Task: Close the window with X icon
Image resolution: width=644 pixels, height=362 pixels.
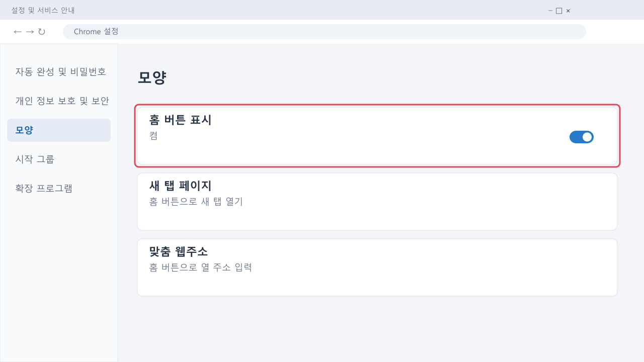Action: coord(568,11)
